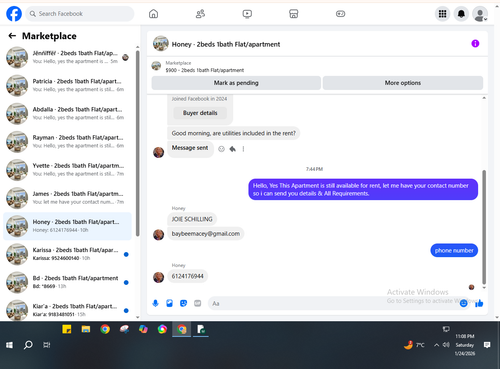Open the Windows notification center
Viewport: 500px width, 369px height.
tap(487, 345)
